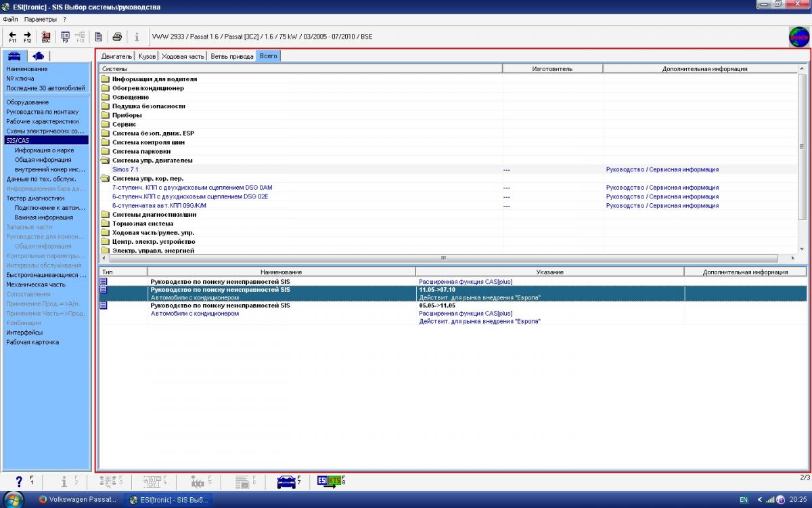Click the document page toolbar icon
The image size is (812, 508).
coord(99,37)
